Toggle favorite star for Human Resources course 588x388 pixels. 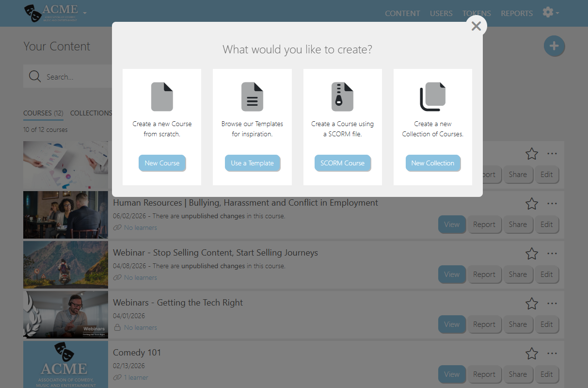(532, 204)
